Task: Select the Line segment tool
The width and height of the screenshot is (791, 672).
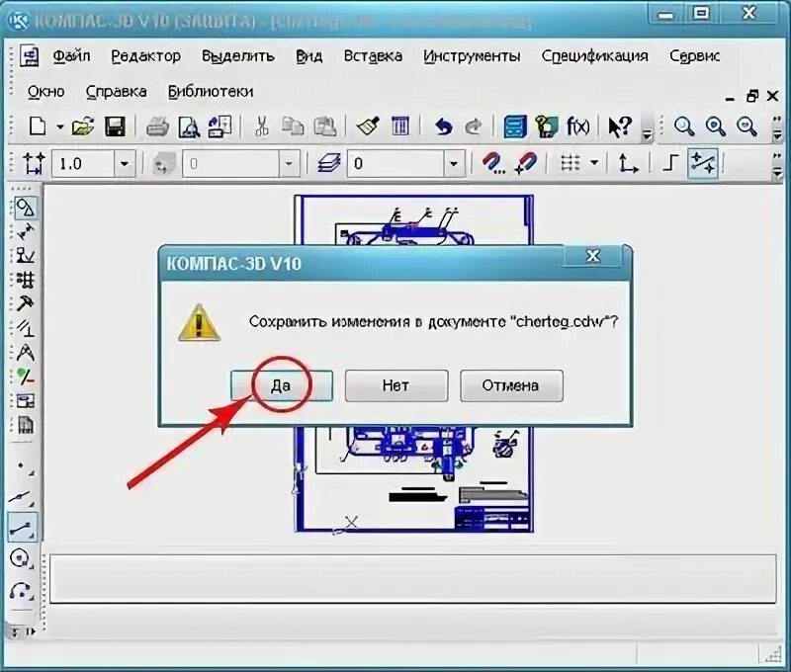Action: 22,528
